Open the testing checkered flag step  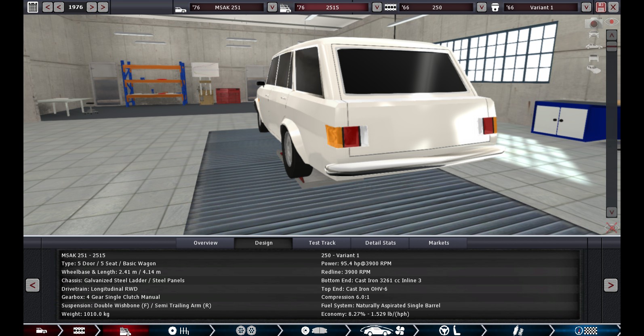586,331
